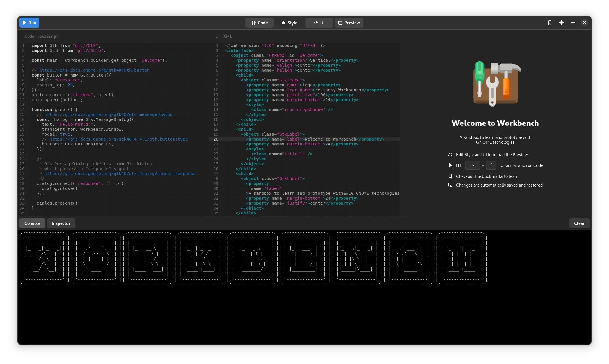Viewport: 609px width, 364px height.
Task: Click the Workbench logo image
Action: click(x=495, y=83)
